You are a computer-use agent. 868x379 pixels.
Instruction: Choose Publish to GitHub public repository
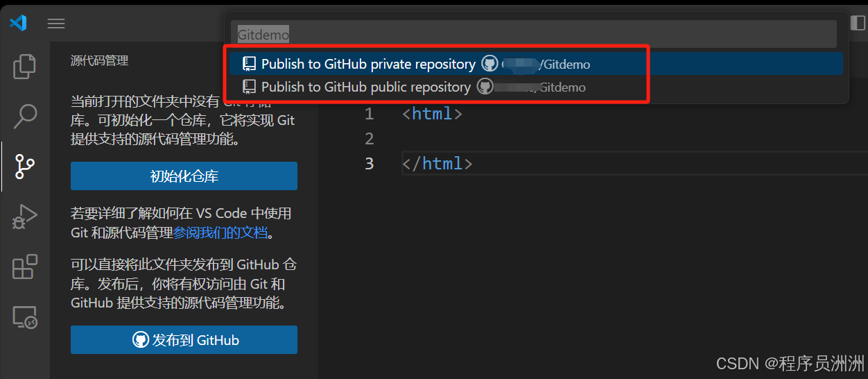tap(536, 87)
